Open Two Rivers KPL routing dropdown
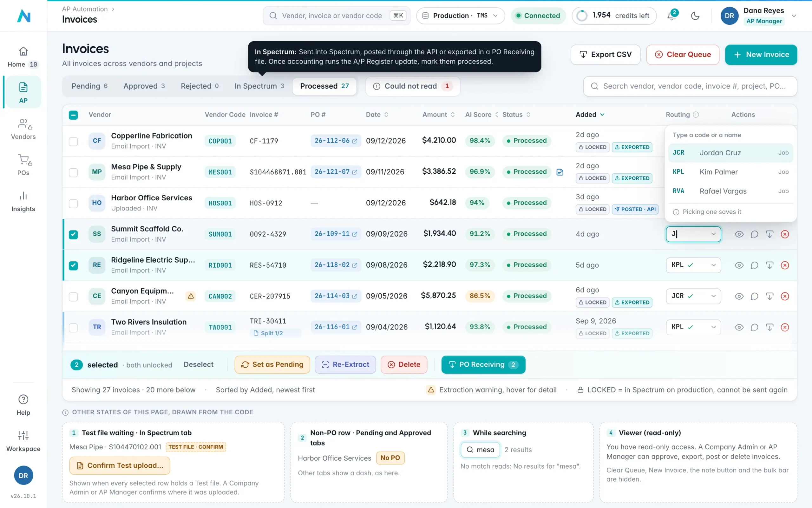 (x=693, y=327)
